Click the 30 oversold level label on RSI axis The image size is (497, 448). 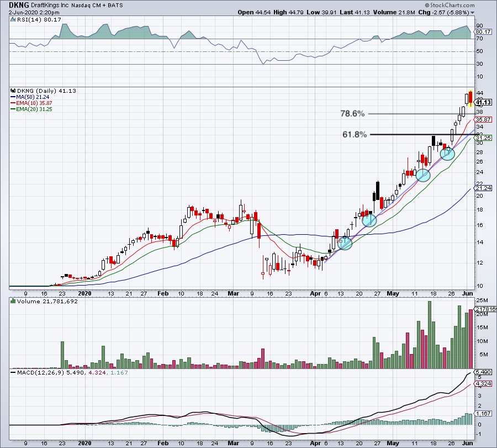click(479, 64)
